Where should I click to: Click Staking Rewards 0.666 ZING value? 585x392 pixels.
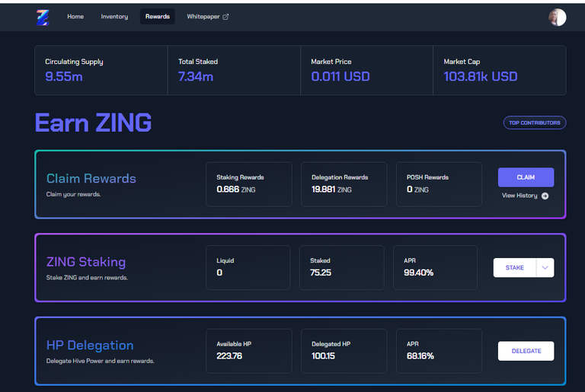236,190
